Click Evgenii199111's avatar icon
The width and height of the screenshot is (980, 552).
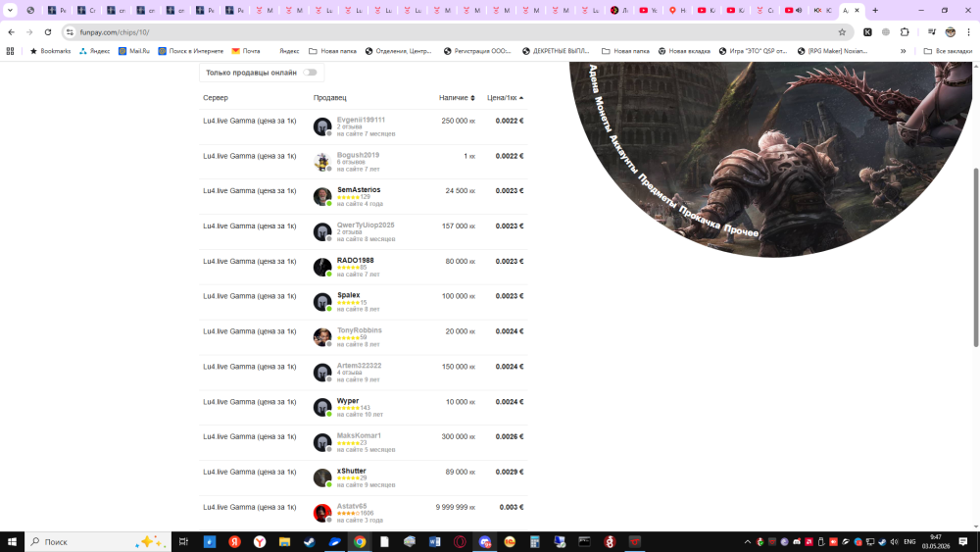322,126
